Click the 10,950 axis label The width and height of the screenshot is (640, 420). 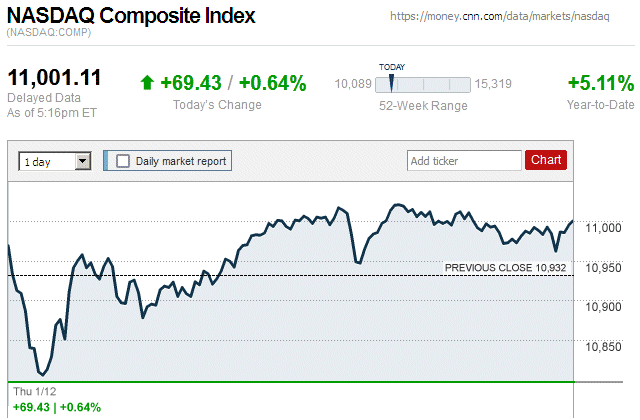[603, 268]
